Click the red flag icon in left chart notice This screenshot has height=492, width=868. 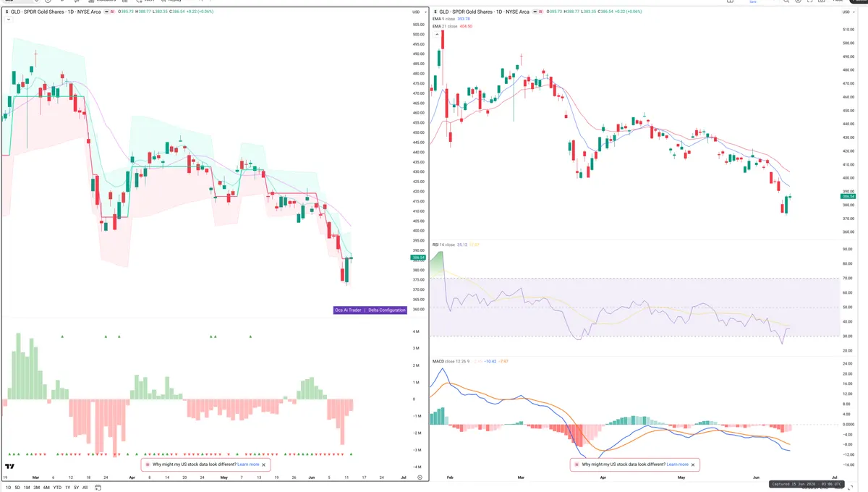click(148, 465)
